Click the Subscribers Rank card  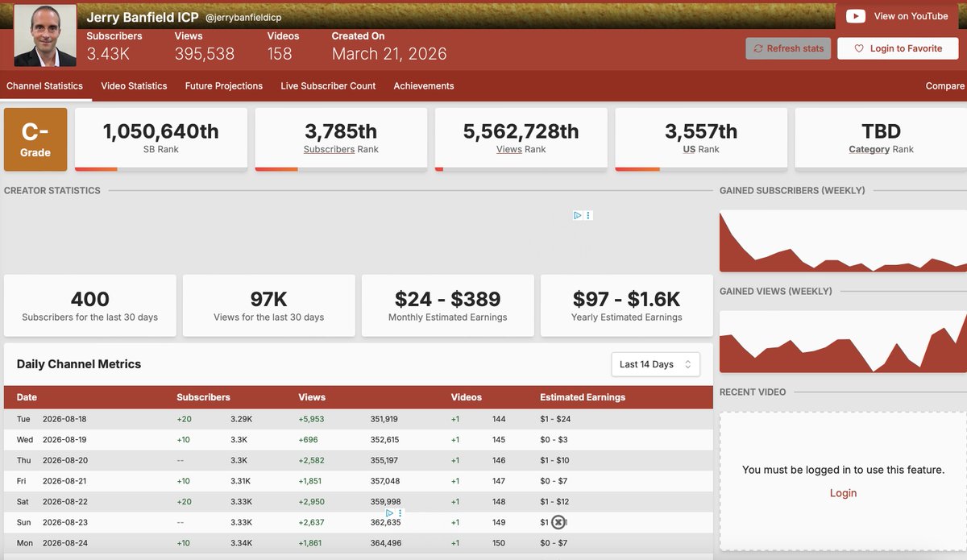click(x=341, y=139)
